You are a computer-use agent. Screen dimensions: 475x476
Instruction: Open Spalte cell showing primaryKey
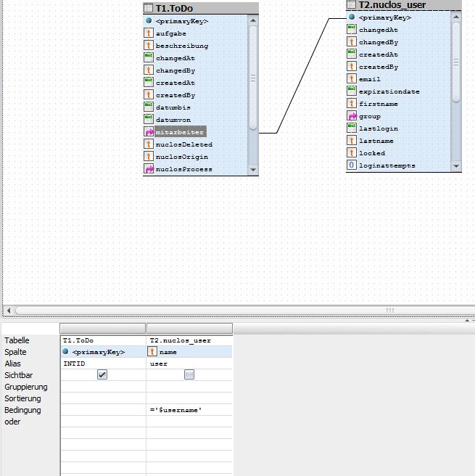pyautogui.click(x=103, y=352)
